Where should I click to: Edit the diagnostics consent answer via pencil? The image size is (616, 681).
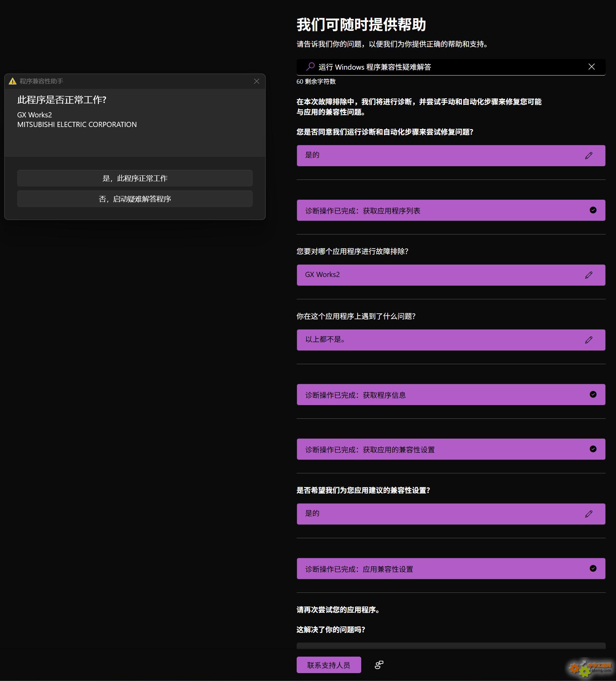[x=589, y=156]
